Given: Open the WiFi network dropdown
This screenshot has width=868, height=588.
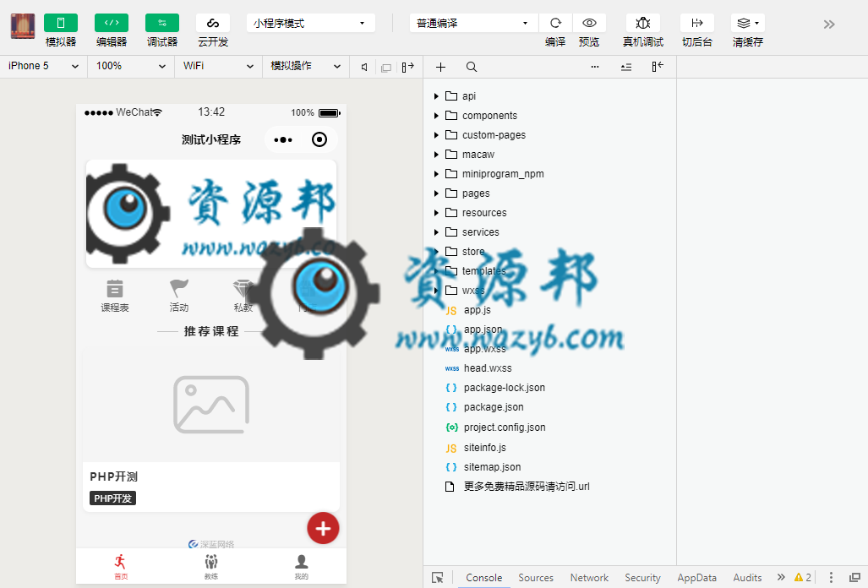Looking at the screenshot, I should pos(218,67).
